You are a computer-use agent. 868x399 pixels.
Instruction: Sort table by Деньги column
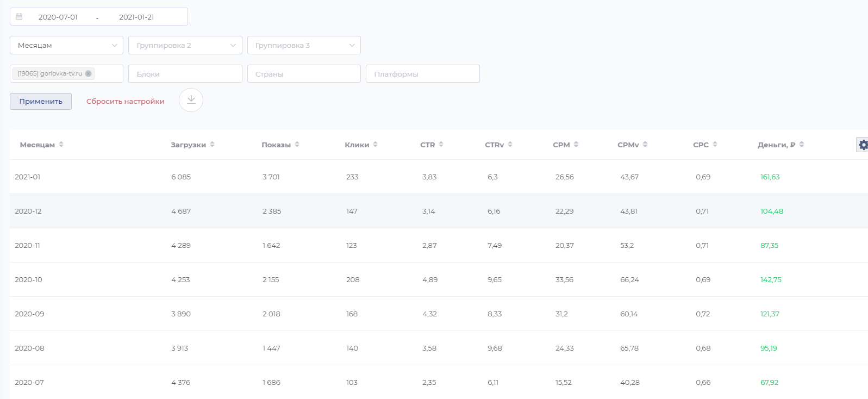click(x=802, y=145)
